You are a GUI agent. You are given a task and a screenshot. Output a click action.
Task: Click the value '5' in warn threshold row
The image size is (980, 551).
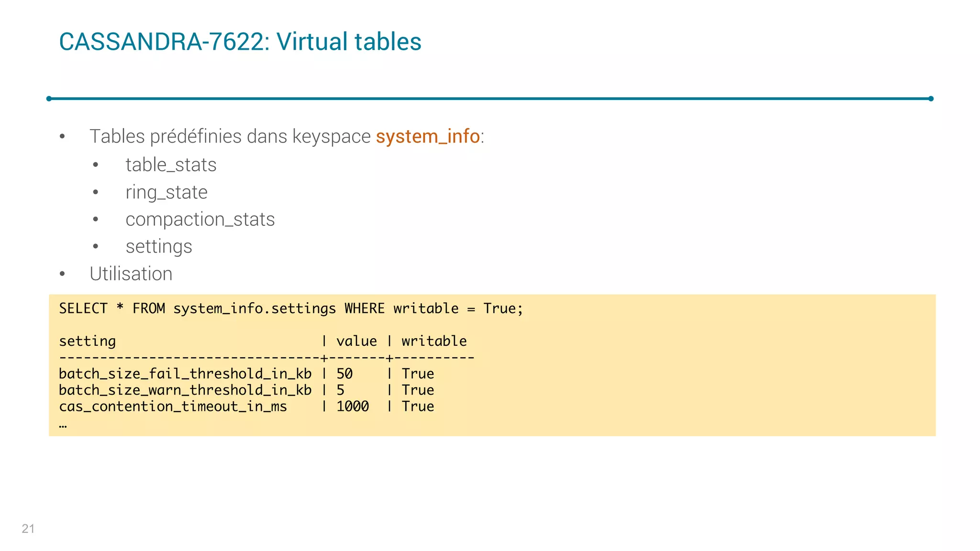click(x=341, y=390)
